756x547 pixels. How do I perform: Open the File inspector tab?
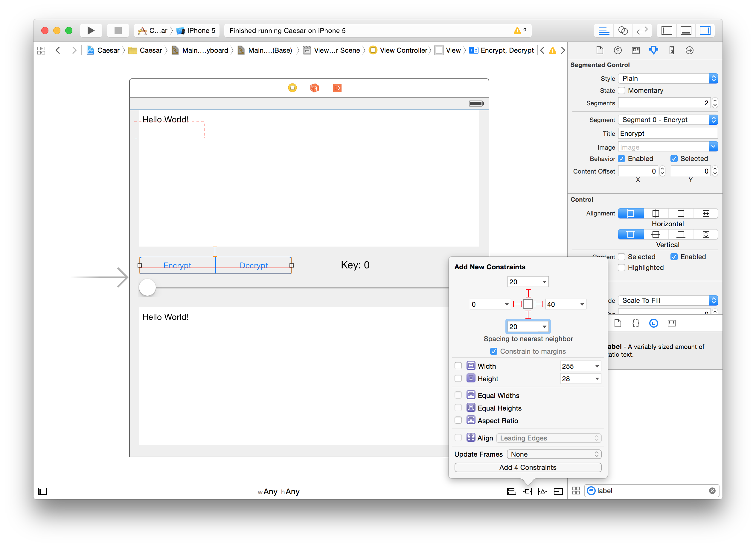pyautogui.click(x=600, y=50)
